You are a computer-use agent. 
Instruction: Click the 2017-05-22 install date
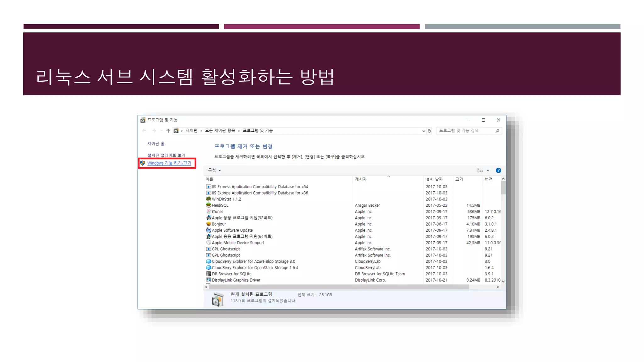point(436,205)
